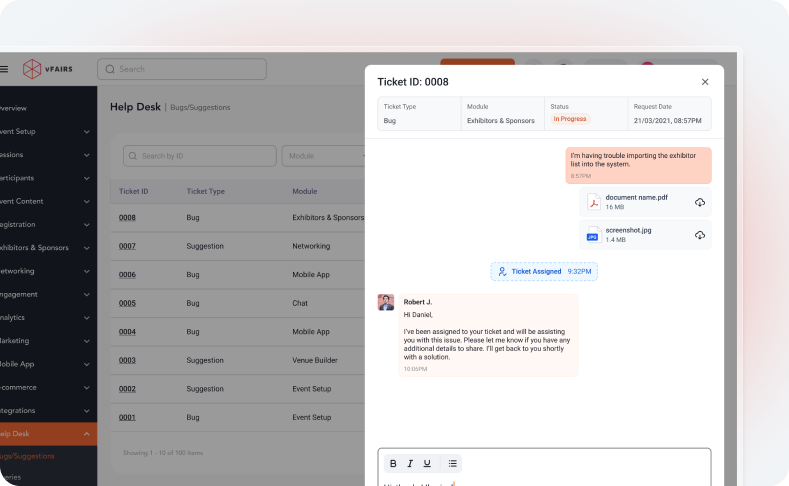Insert a bulleted list in reply
Screen dimensions: 789x486
coord(452,463)
